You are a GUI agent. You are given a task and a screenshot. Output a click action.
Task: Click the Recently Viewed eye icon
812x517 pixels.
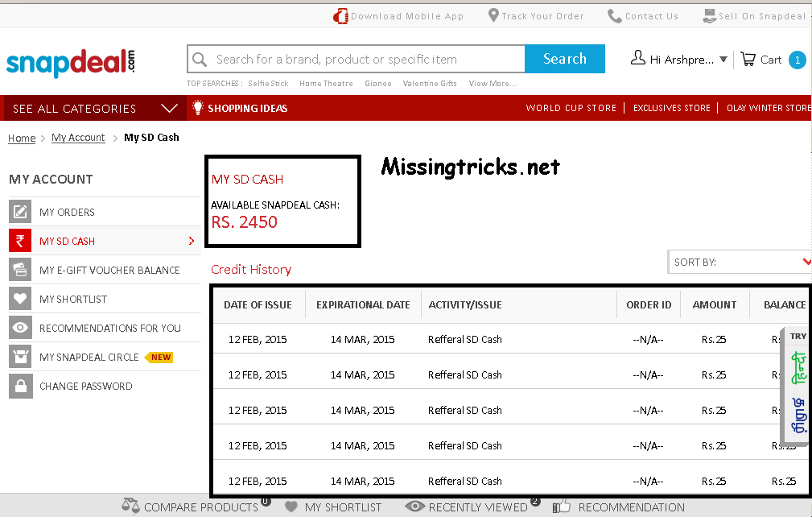pos(414,506)
